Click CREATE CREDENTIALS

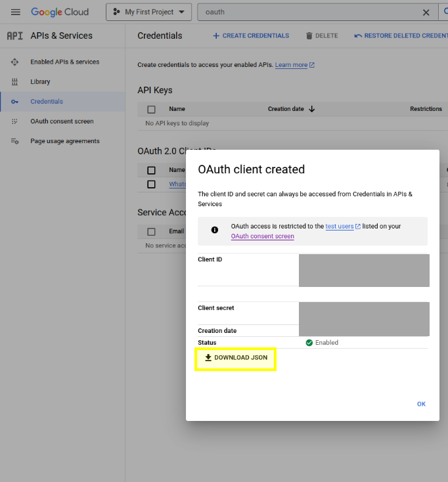pyautogui.click(x=251, y=35)
